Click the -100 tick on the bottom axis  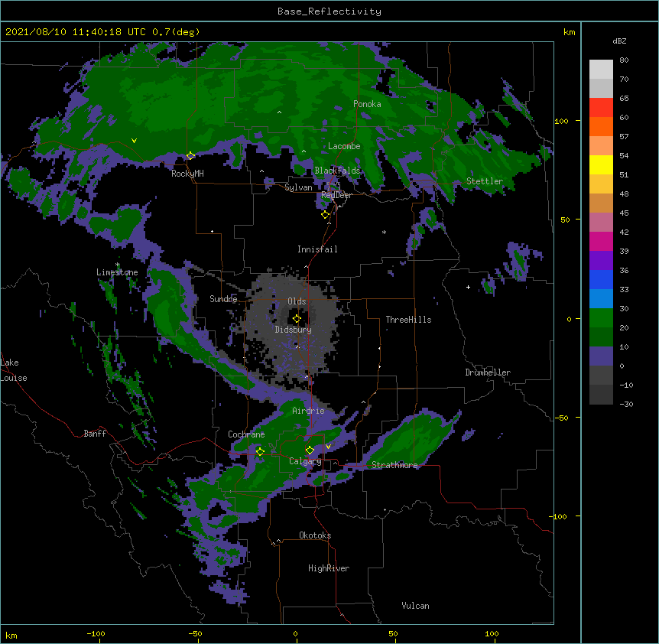[x=96, y=633]
